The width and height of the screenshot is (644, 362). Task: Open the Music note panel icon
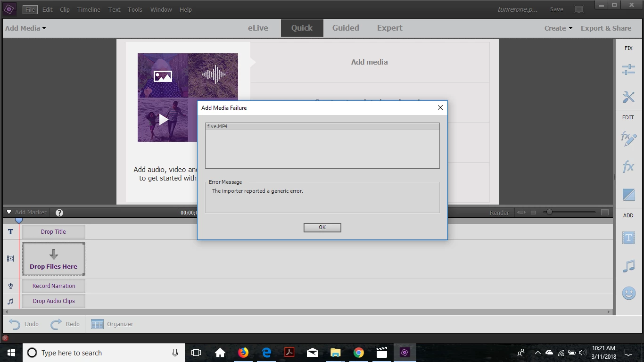[x=628, y=266]
